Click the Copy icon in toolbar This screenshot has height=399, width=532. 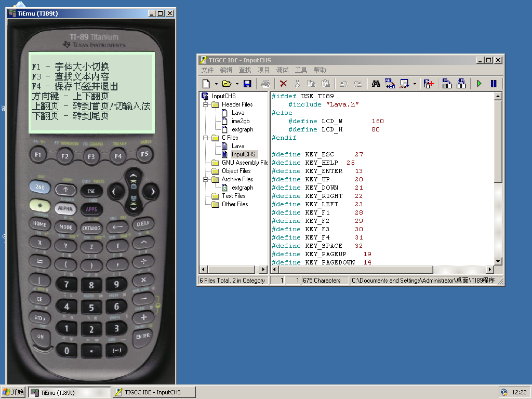tap(311, 84)
